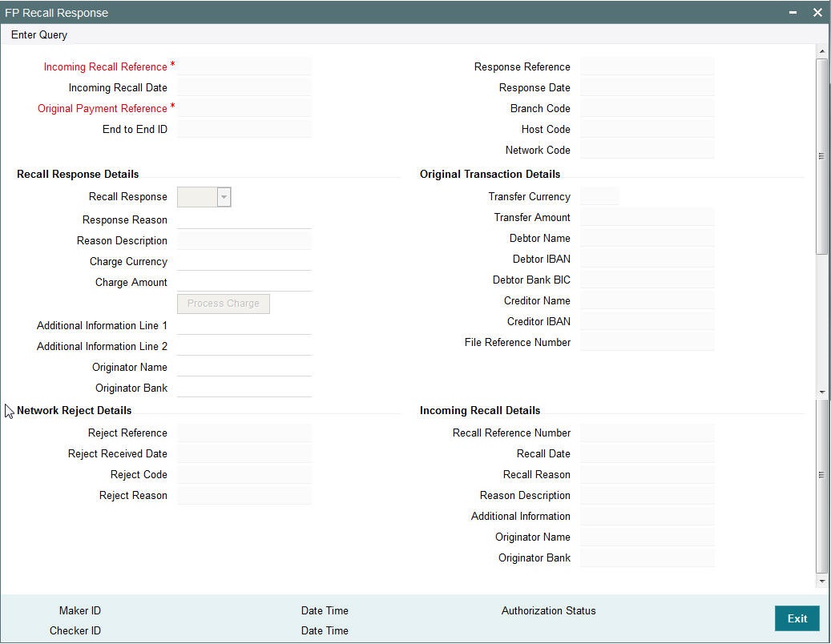The width and height of the screenshot is (831, 644).
Task: Click the Reason Description field under Recall Response
Action: (x=244, y=240)
